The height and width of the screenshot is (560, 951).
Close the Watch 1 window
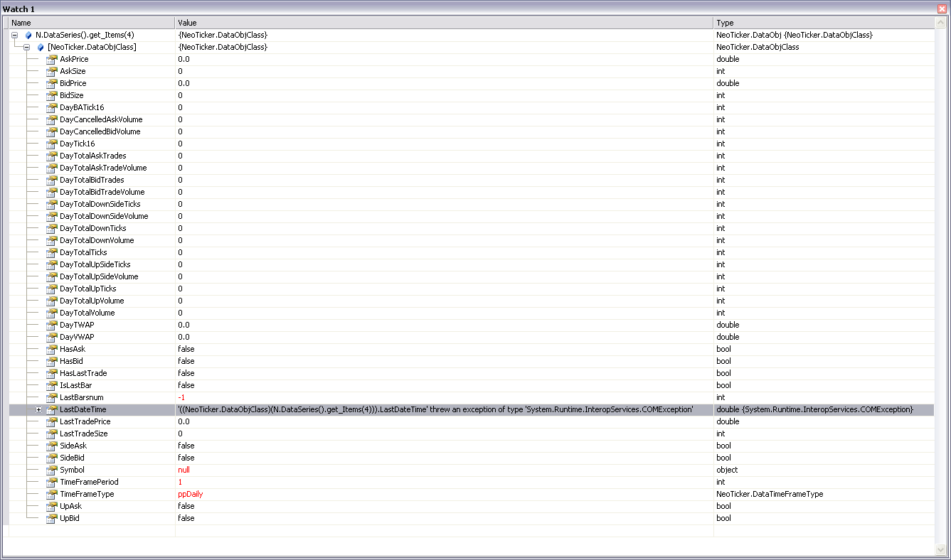942,9
